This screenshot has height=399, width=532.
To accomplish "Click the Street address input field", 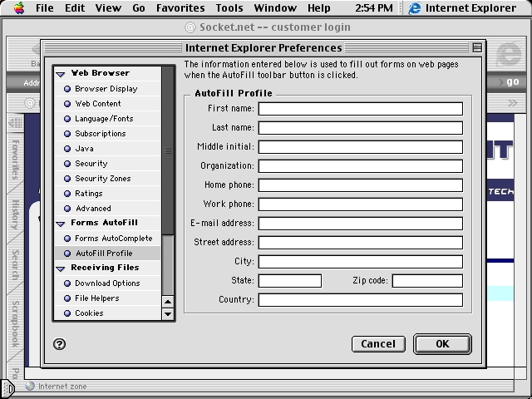I will (360, 242).
